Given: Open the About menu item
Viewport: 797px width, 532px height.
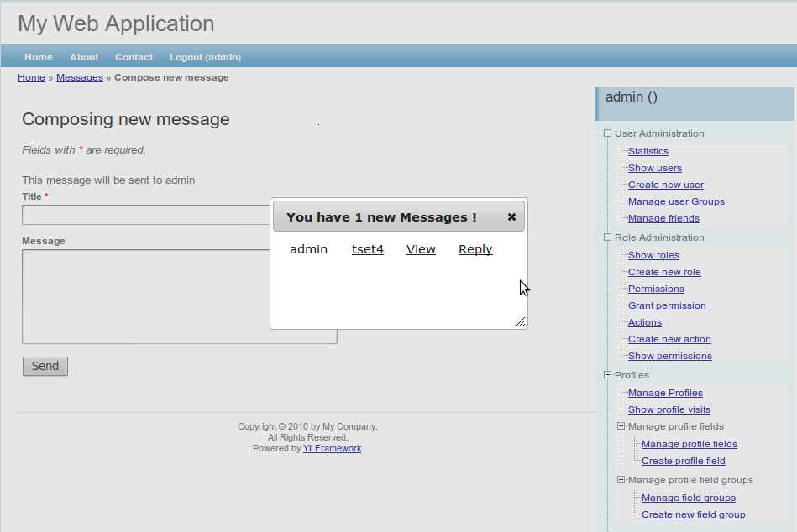Looking at the screenshot, I should coord(84,57).
